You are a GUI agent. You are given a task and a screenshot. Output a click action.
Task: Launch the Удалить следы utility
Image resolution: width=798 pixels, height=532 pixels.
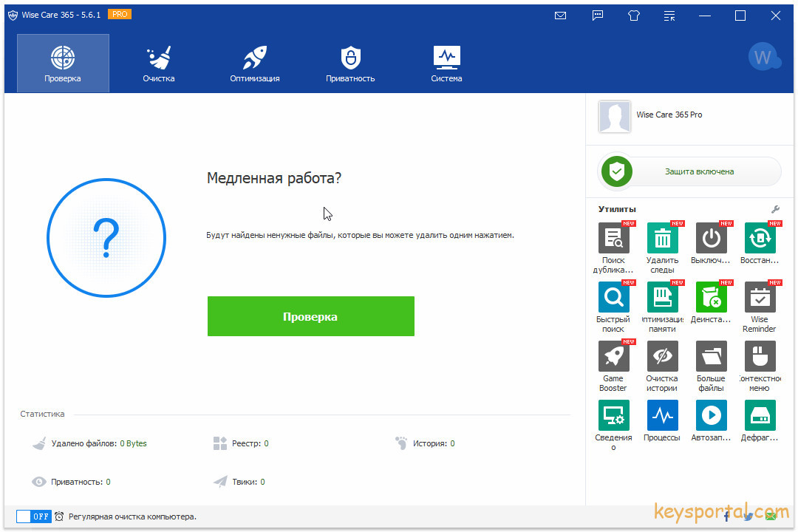click(662, 239)
